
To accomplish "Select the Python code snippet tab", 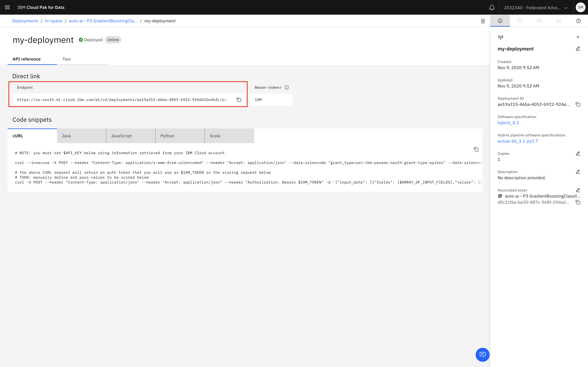I will pyautogui.click(x=180, y=136).
